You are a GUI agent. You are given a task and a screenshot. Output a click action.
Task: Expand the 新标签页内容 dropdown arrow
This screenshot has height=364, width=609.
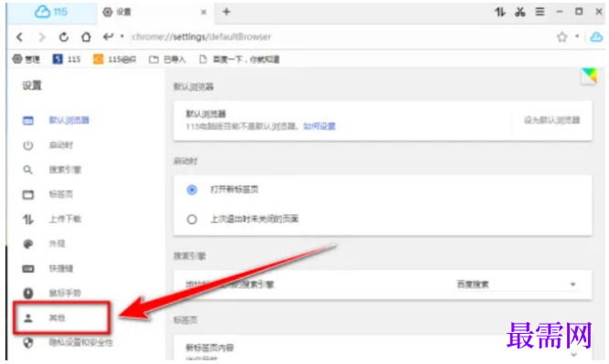coord(573,354)
